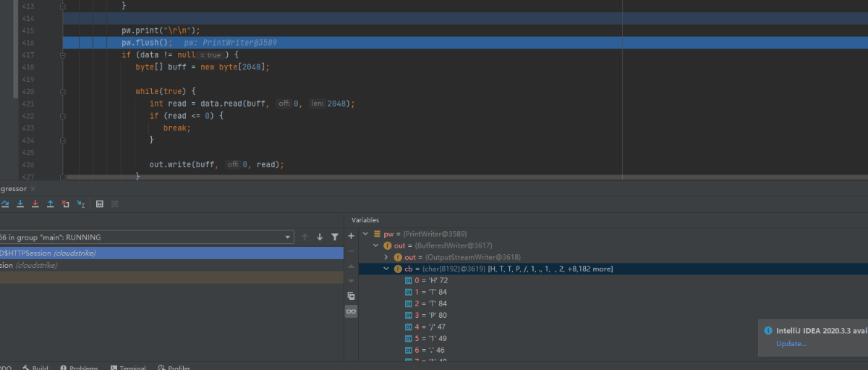The width and height of the screenshot is (868, 370).
Task: Click line number 421 in gutter
Action: (28, 104)
